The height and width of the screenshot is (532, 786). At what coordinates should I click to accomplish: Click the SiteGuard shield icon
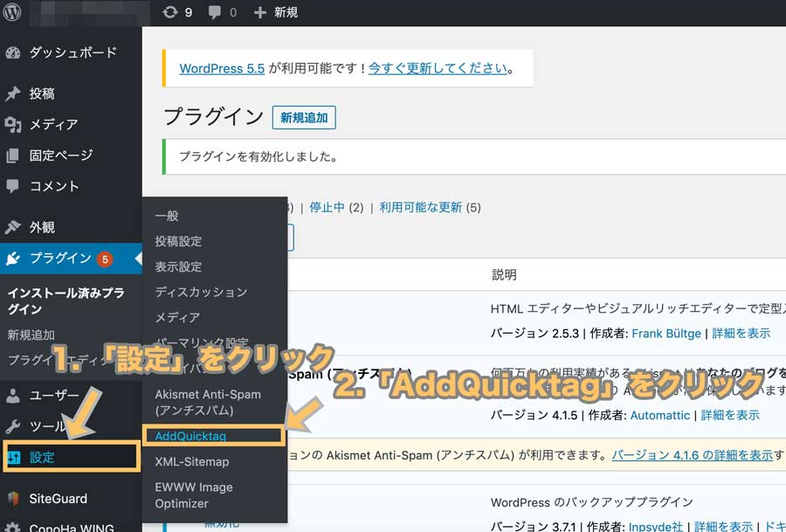coord(13,499)
